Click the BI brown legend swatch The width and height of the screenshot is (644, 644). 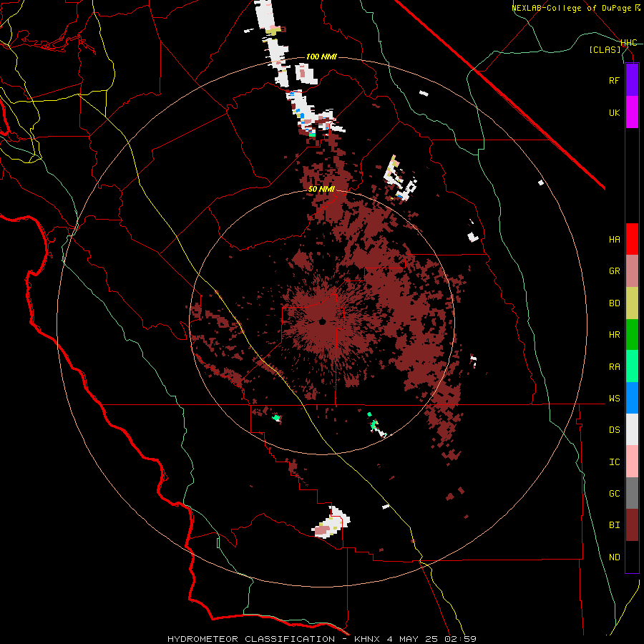[632, 525]
